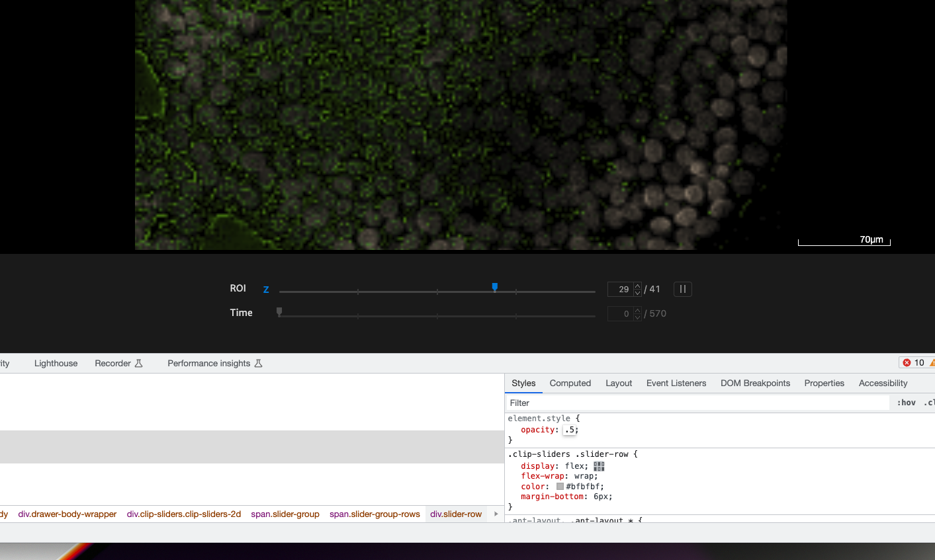The height and width of the screenshot is (560, 935).
Task: Focus the Time frame input showing 0
Action: (620, 313)
